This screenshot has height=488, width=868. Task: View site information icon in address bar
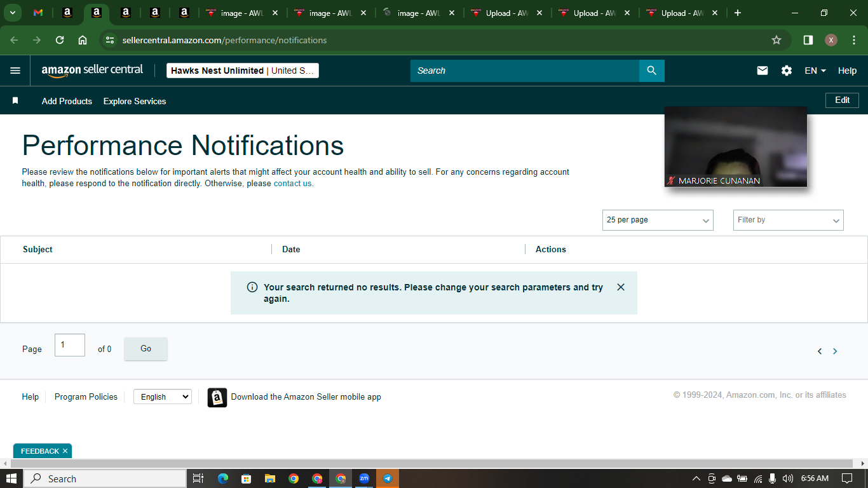[x=110, y=40]
